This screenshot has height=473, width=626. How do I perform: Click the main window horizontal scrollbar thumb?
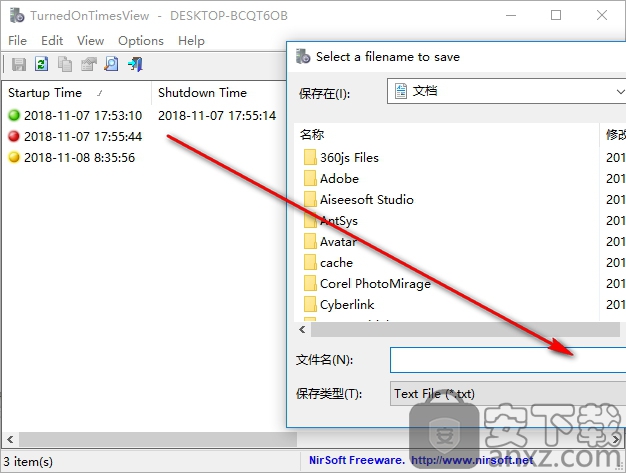click(158, 440)
